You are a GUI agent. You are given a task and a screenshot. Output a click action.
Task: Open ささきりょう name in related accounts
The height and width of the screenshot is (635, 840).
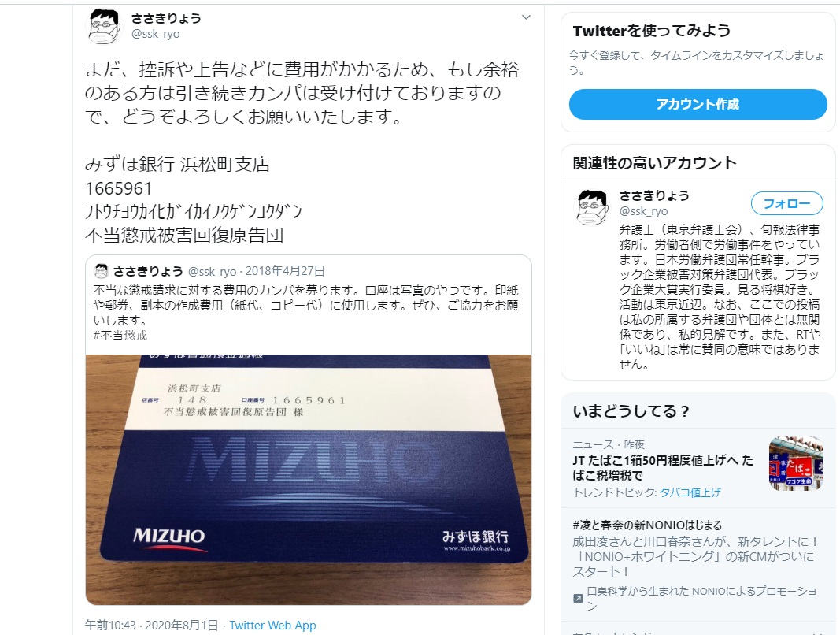[x=654, y=195]
